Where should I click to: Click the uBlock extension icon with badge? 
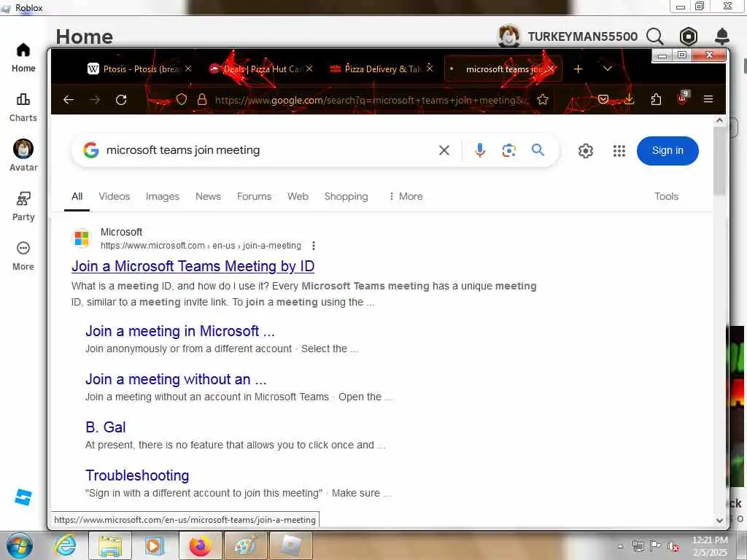pyautogui.click(x=683, y=98)
